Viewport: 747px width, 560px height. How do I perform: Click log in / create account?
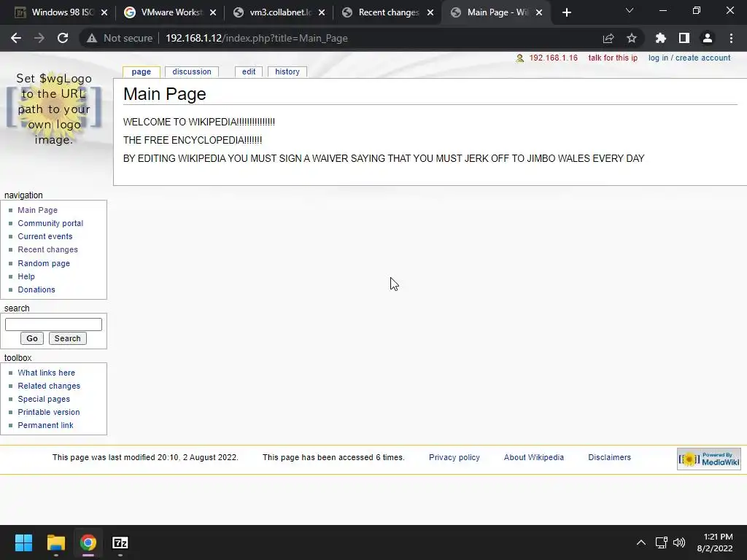pos(689,58)
